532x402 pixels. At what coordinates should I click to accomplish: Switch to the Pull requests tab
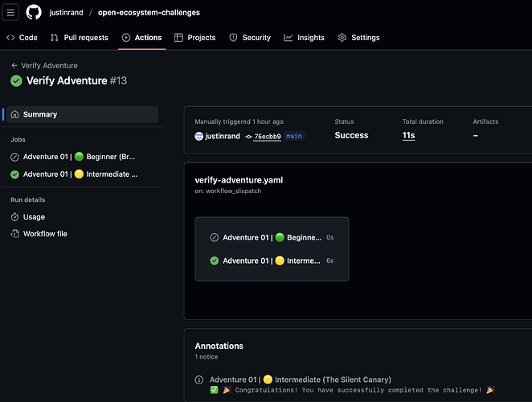coord(80,38)
